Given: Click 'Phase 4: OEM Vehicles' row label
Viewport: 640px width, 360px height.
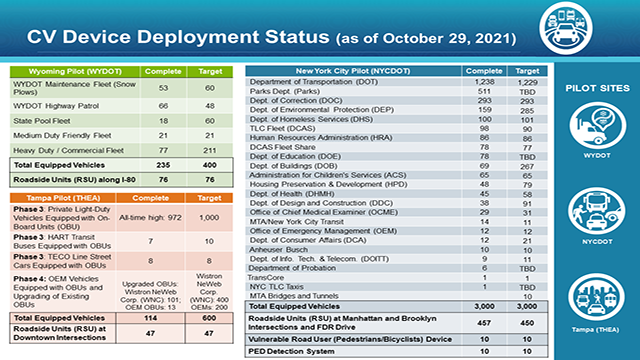Looking at the screenshot, I should [x=58, y=291].
